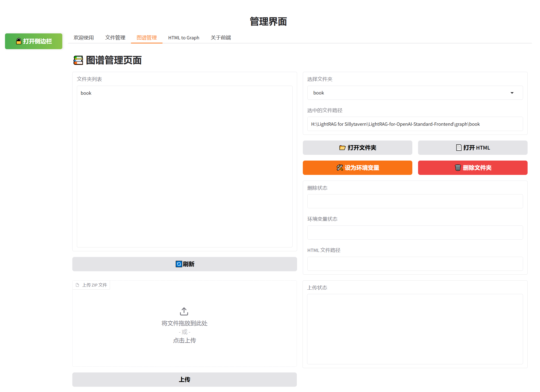Click the 打开侧边栏 green button
The height and width of the screenshot is (392, 540).
(33, 41)
